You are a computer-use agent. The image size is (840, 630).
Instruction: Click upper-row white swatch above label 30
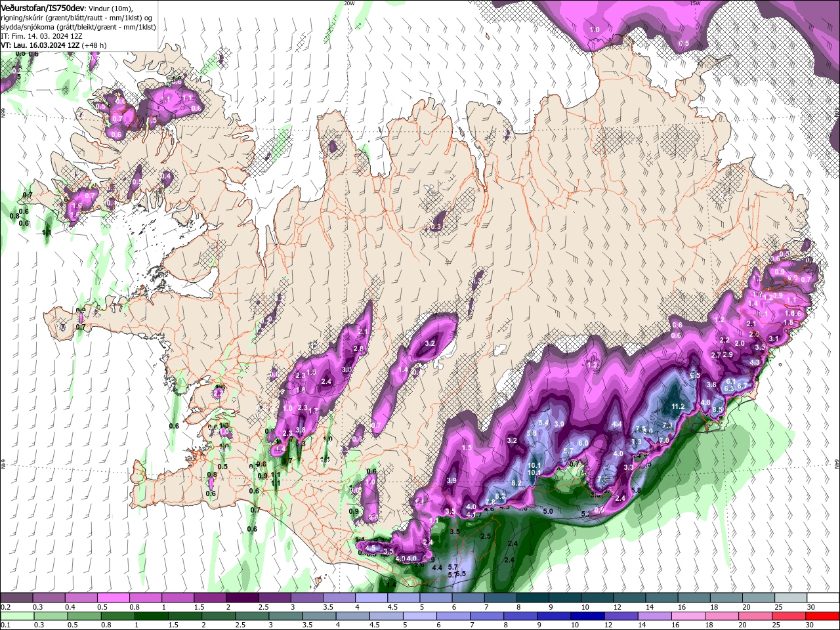tap(823, 598)
